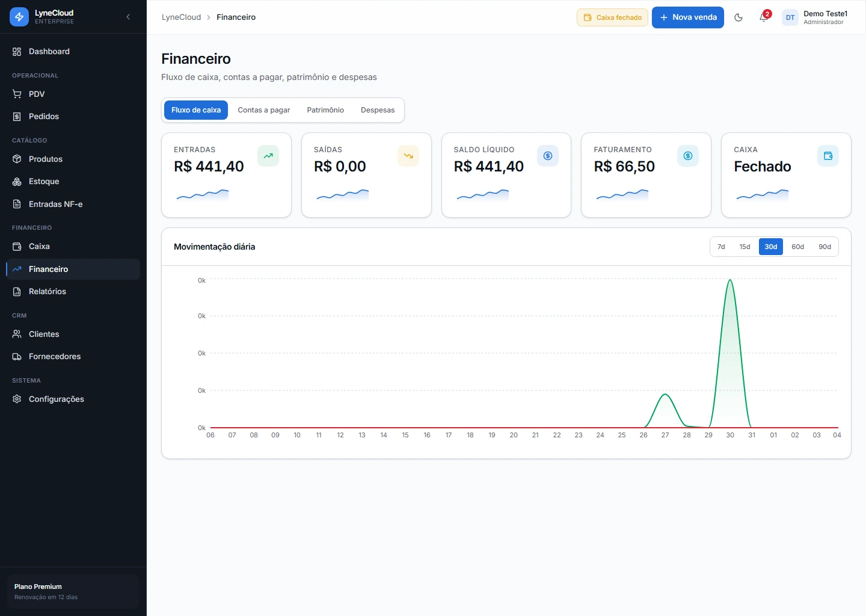866x616 pixels.
Task: Open Estoque boxes icon in sidebar
Action: coord(17,182)
